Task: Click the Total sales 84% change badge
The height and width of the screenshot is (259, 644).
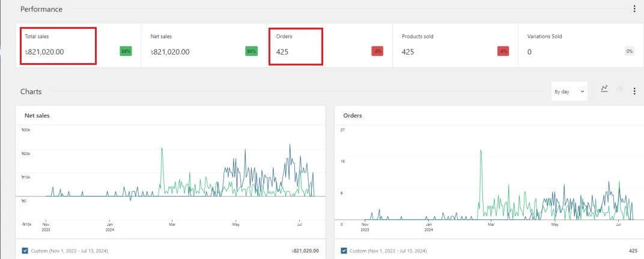Action: (x=126, y=52)
